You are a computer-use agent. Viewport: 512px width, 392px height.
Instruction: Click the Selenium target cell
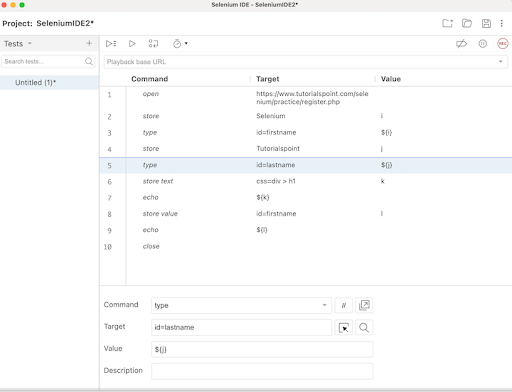271,116
